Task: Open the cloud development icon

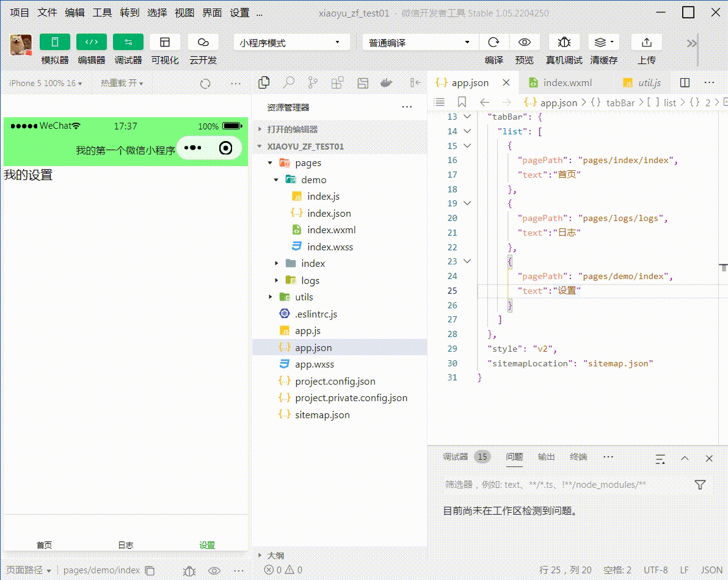Action: pyautogui.click(x=203, y=42)
